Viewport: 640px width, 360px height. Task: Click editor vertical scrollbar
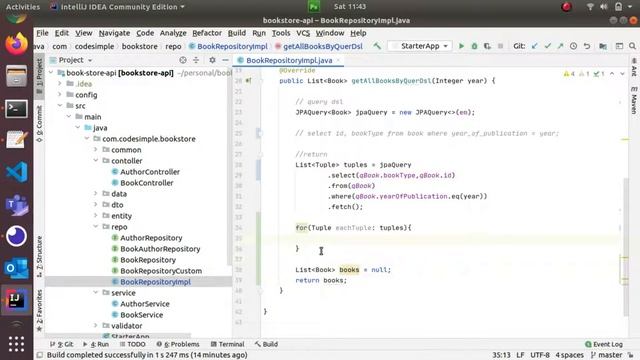[625, 247]
